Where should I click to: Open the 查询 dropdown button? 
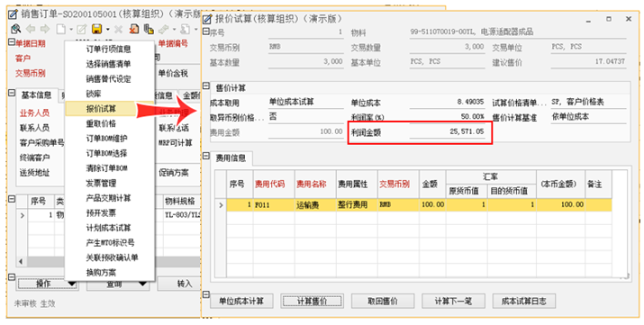pos(117,284)
